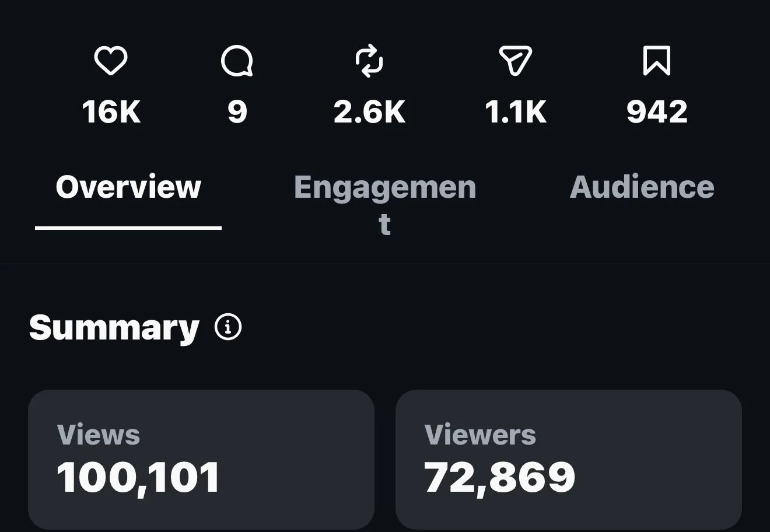Click the heart likes icon
770x532 pixels.
(x=111, y=61)
